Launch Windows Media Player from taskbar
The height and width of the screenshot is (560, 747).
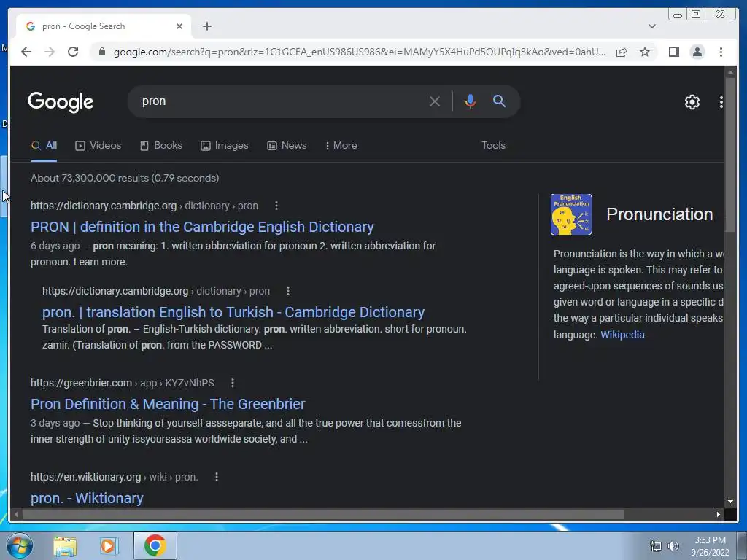pyautogui.click(x=108, y=546)
